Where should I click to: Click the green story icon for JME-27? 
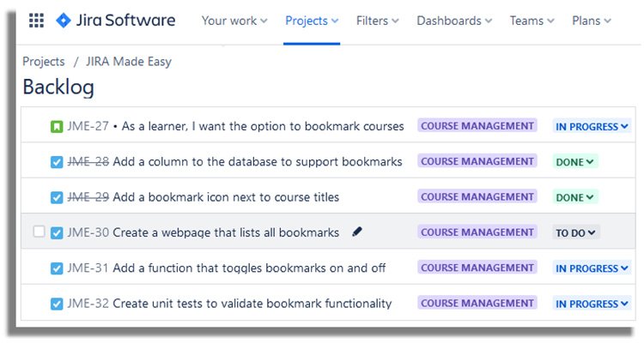[x=57, y=127]
